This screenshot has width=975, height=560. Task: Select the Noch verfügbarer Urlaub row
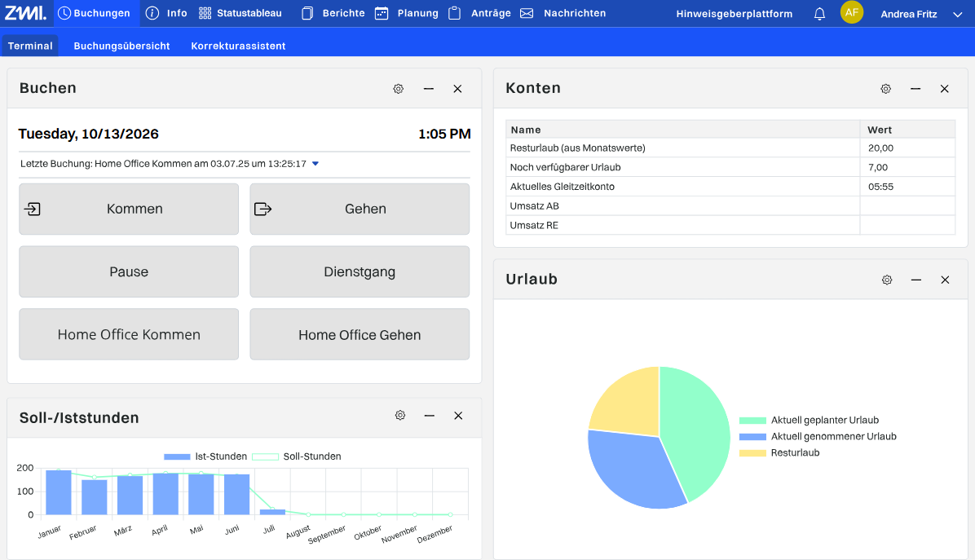pos(730,167)
